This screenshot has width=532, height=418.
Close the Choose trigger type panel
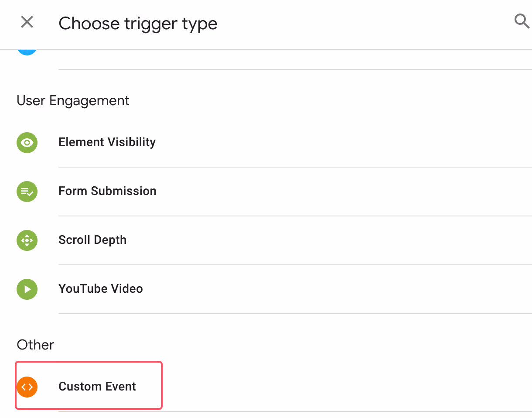[x=27, y=22]
